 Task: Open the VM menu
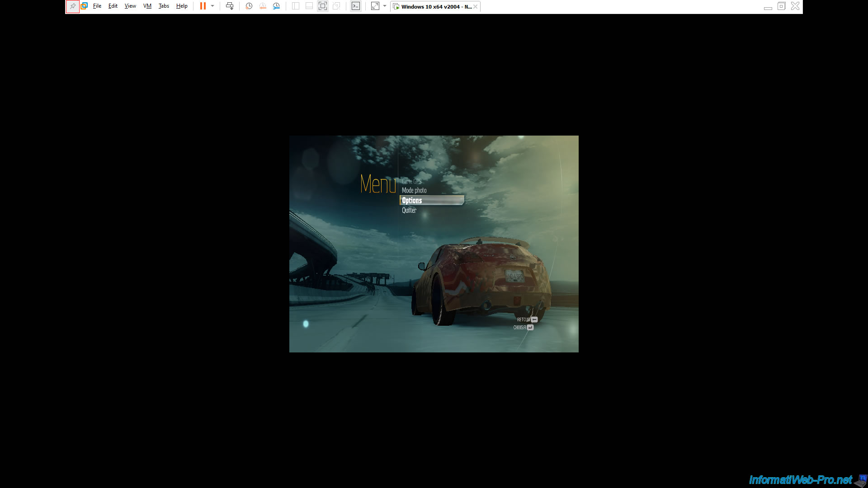tap(147, 6)
